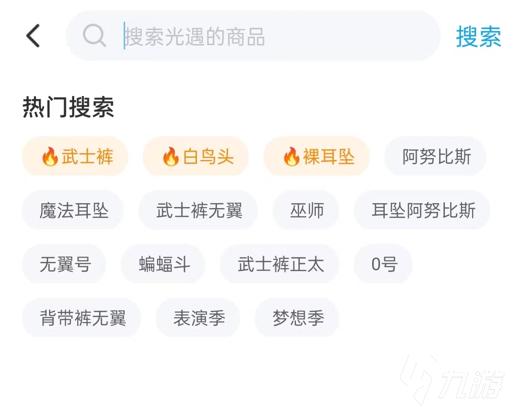The width and height of the screenshot is (524, 420).
Task: Click the magnifier icon in the search bar
Action: click(x=94, y=36)
